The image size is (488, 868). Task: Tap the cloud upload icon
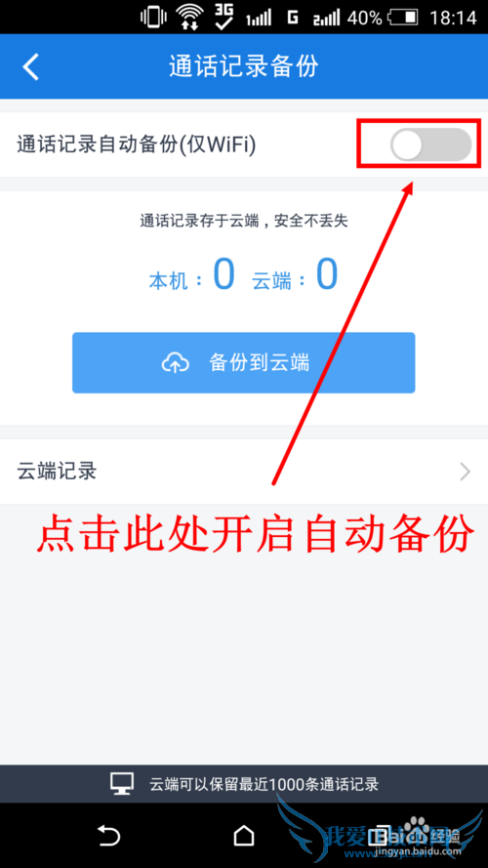tap(176, 363)
